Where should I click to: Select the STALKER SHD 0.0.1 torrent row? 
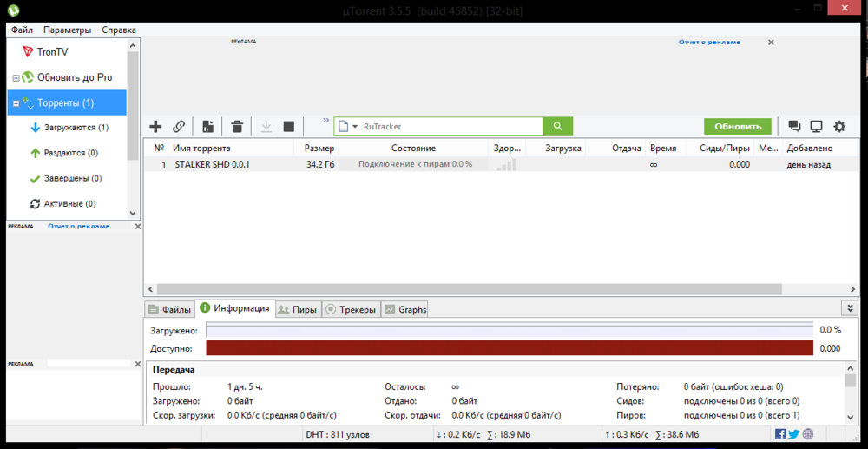(x=501, y=164)
